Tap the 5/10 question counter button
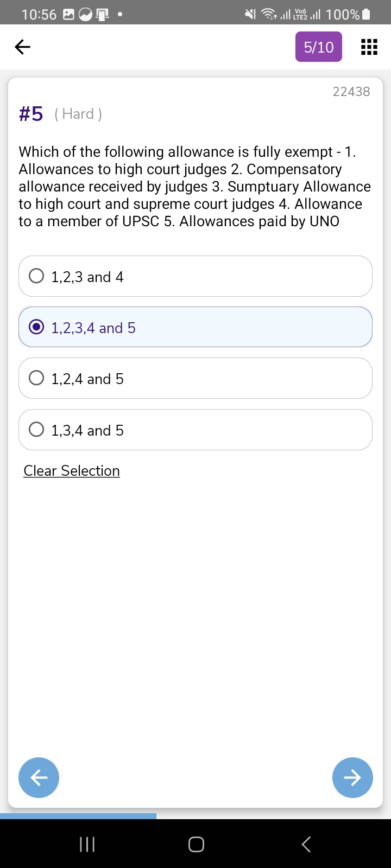 pyautogui.click(x=319, y=47)
